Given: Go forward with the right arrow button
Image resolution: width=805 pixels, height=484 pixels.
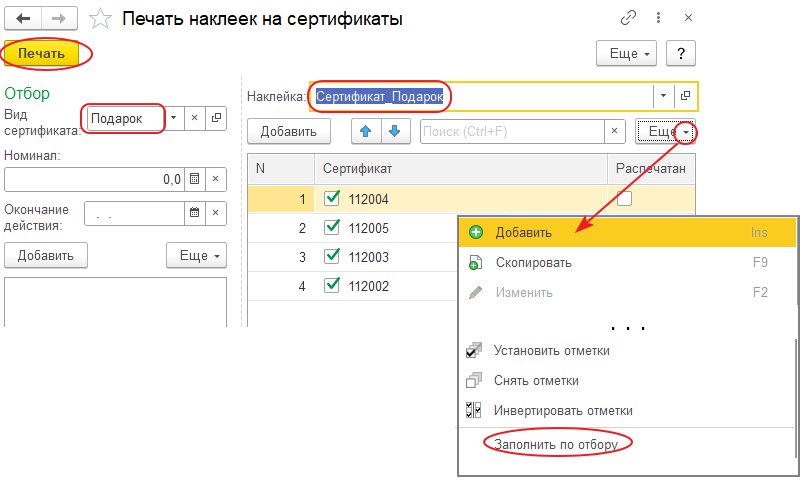Looking at the screenshot, I should (59, 19).
